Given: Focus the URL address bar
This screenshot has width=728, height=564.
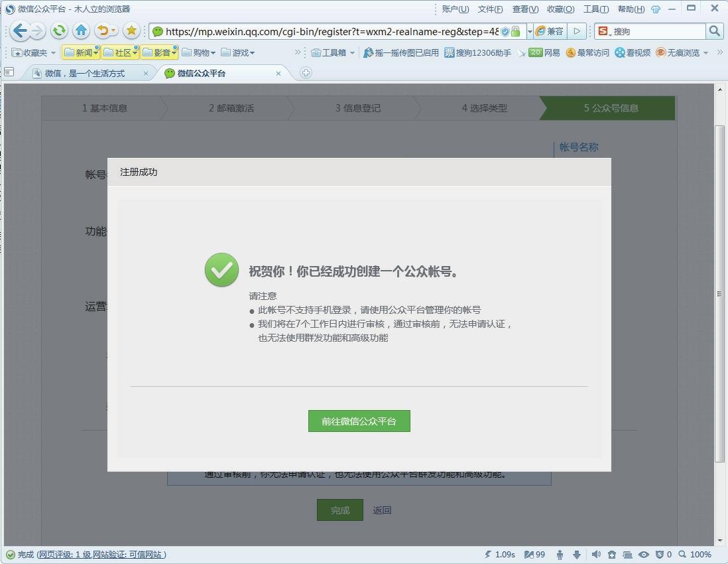Looking at the screenshot, I should (x=332, y=32).
